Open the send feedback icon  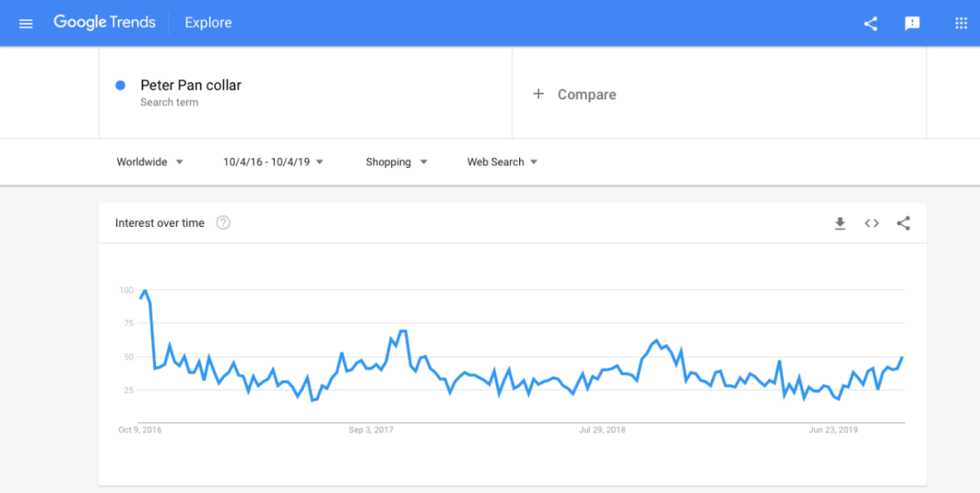913,24
